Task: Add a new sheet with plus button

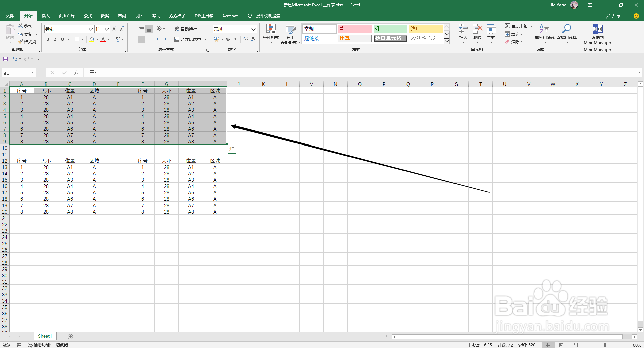Action: coord(70,336)
